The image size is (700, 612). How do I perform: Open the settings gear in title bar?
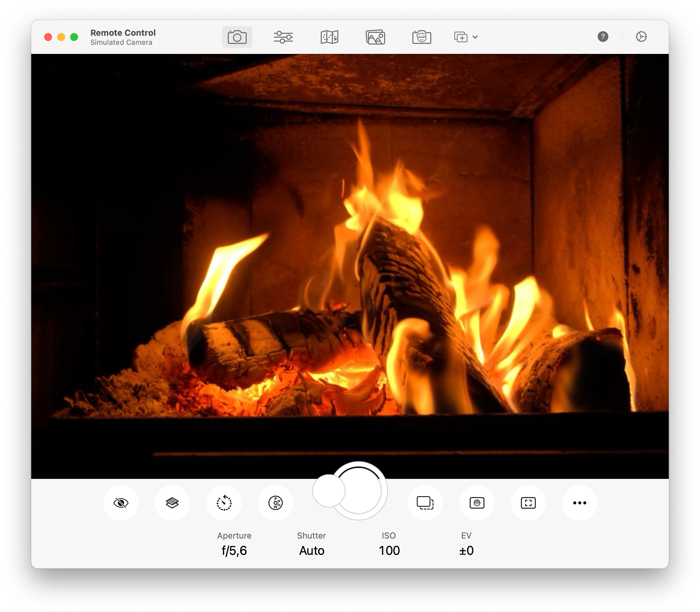[641, 36]
